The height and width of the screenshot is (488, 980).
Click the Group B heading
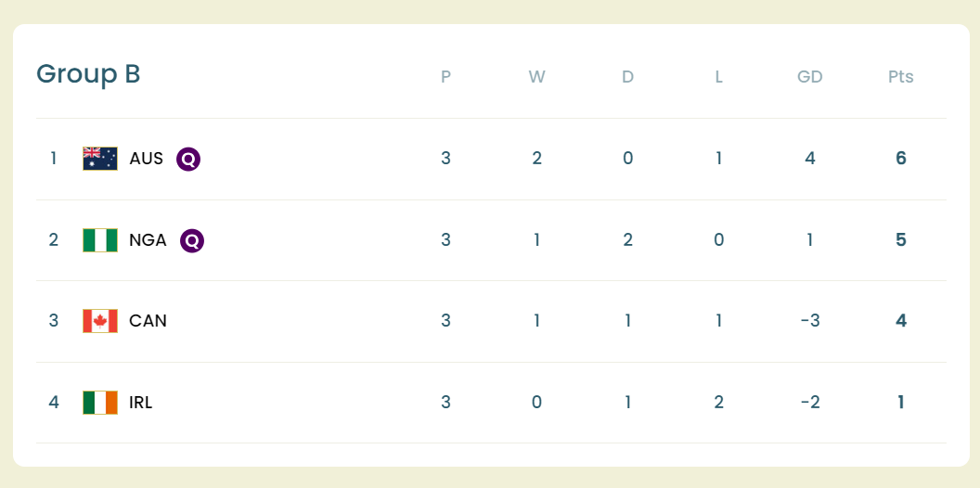pyautogui.click(x=88, y=74)
